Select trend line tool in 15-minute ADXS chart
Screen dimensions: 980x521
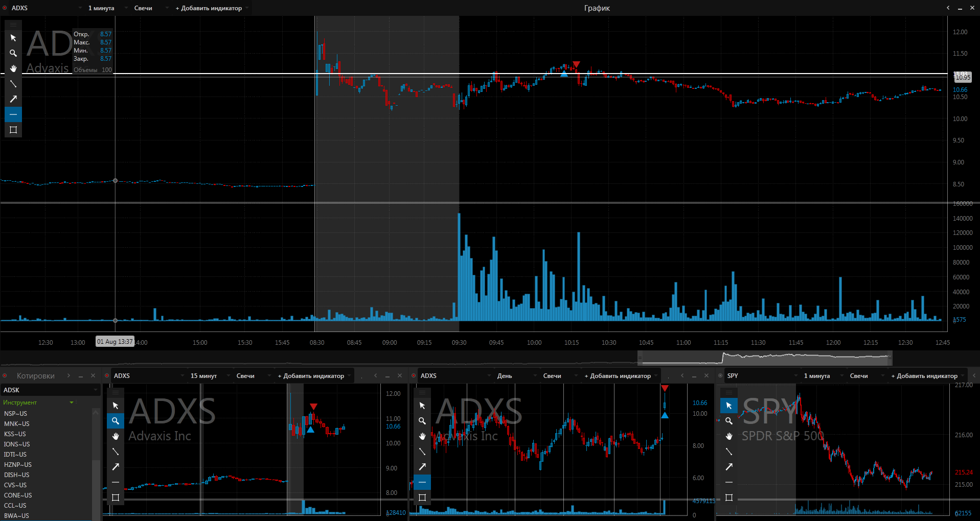[116, 452]
